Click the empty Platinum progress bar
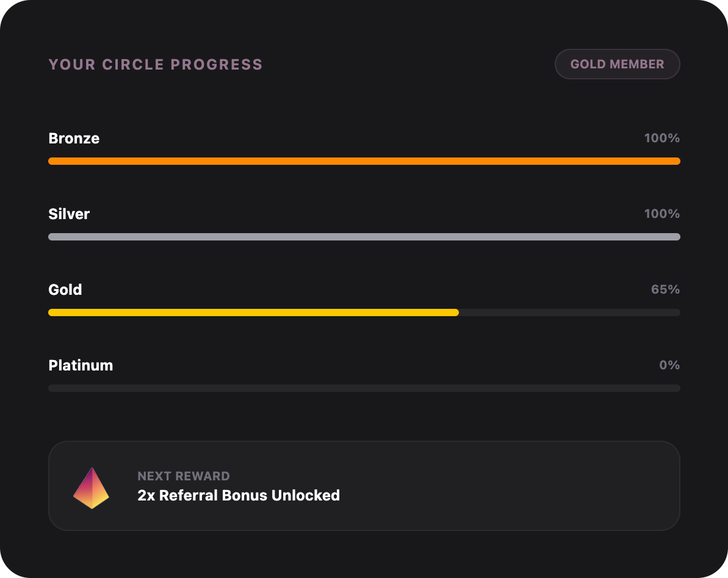Screen dimensions: 728x578 coord(364,388)
